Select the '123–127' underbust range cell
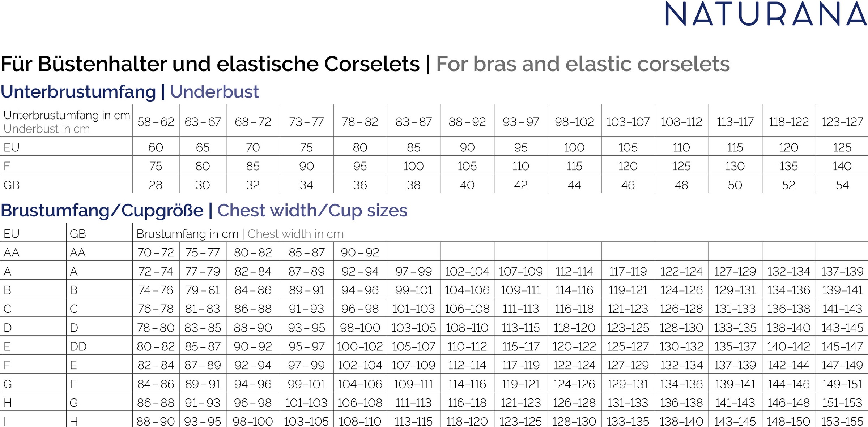This screenshot has height=427, width=868. 842,122
